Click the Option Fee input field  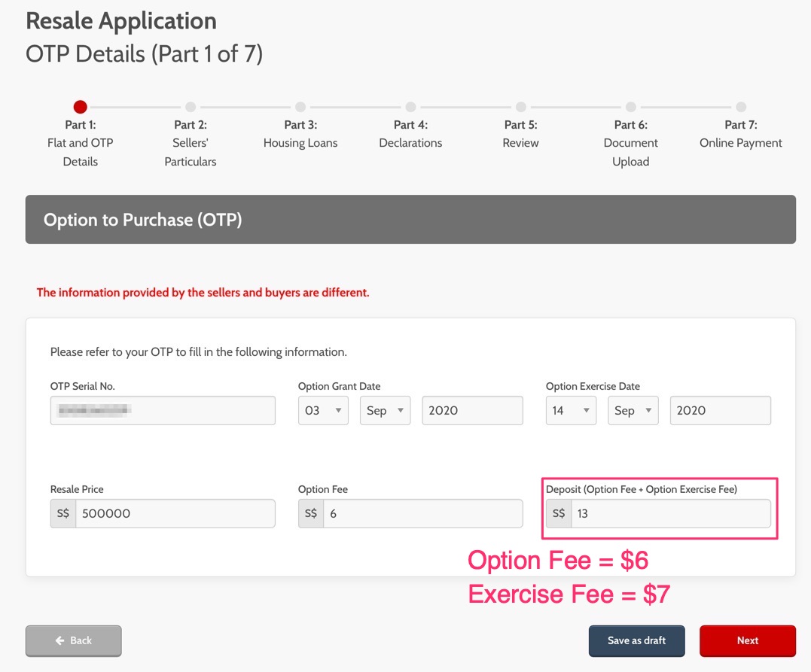coord(423,513)
